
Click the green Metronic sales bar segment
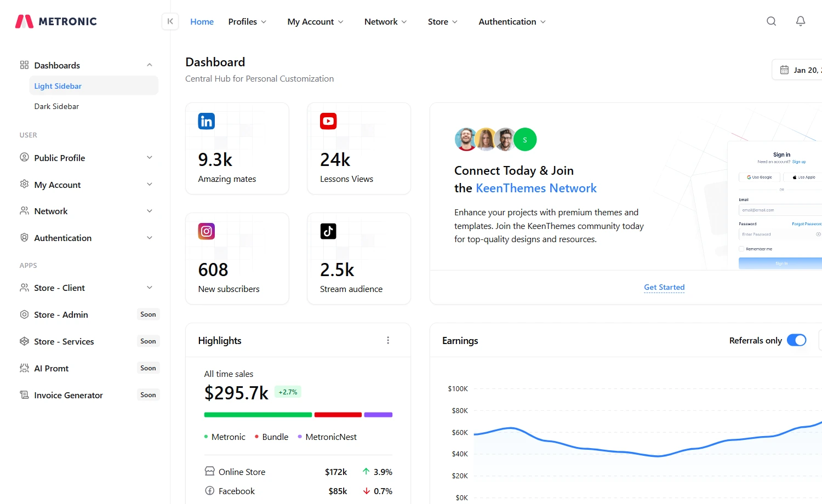258,415
